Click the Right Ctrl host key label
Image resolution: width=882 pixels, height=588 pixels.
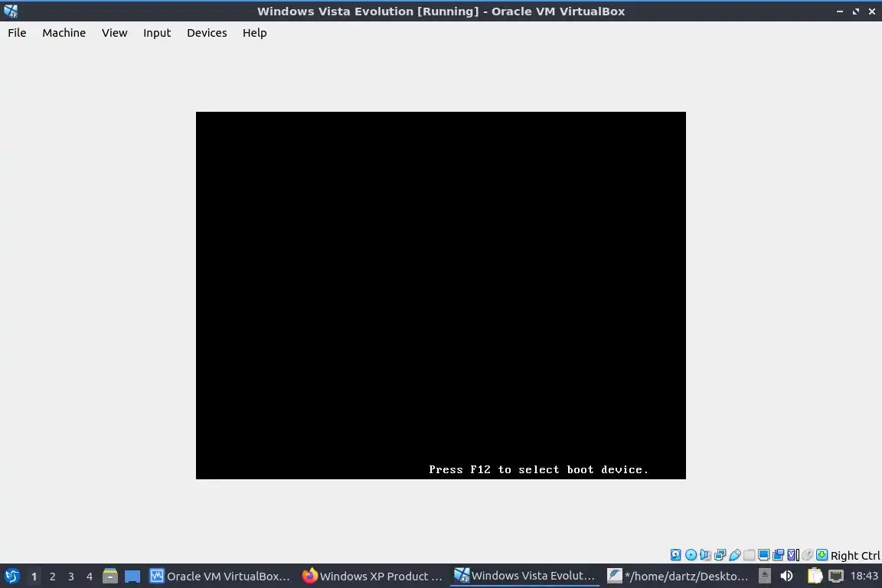[x=855, y=556]
